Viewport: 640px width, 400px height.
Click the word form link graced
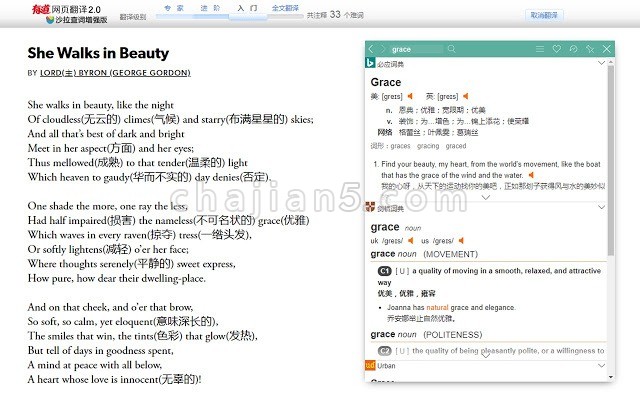tap(456, 146)
